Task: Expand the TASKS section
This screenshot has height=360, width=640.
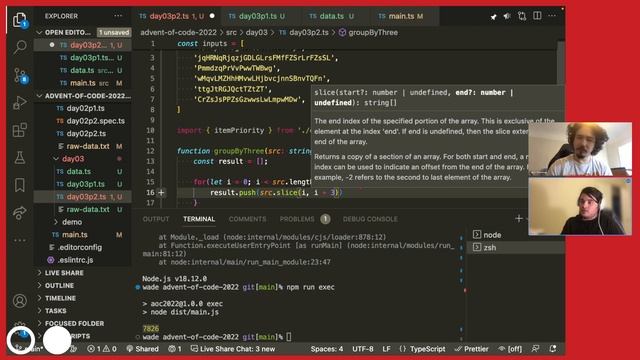Action: click(56, 311)
